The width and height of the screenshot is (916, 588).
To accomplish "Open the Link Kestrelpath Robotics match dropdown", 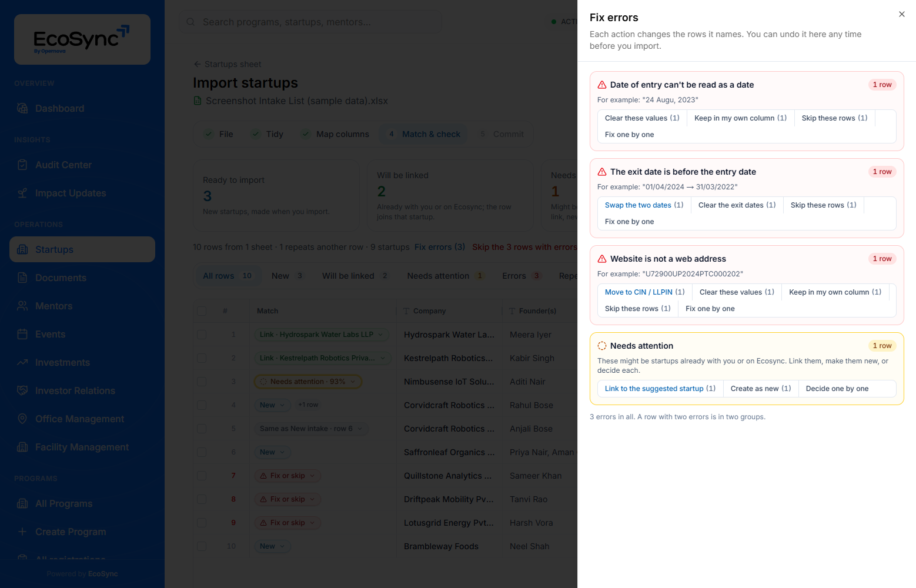I will 323,358.
